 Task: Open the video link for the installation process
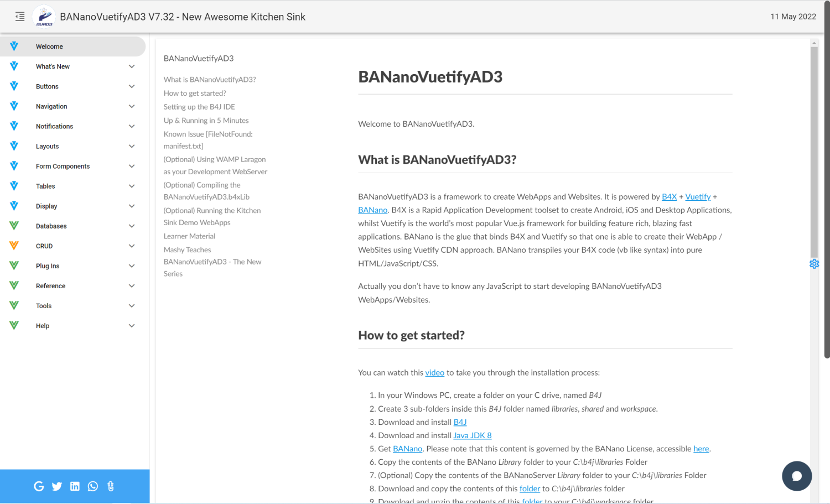click(x=435, y=372)
